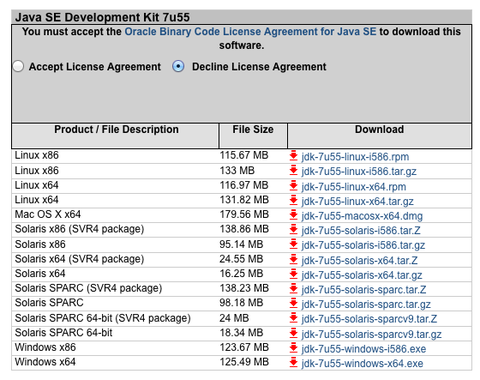Screen dimensions: 480x380
Task: Download jdk-7u55-solaris-sparc.tar.Z file link
Action: click(x=364, y=290)
